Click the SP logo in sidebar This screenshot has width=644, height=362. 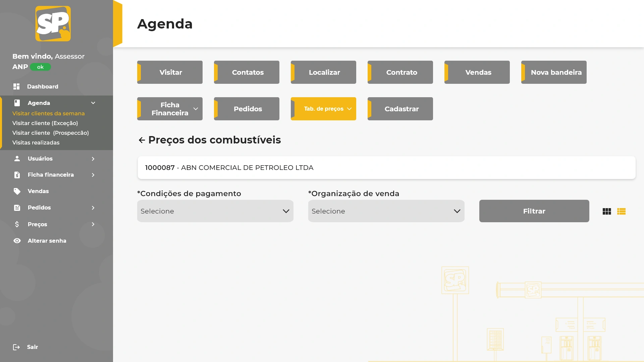point(53,23)
